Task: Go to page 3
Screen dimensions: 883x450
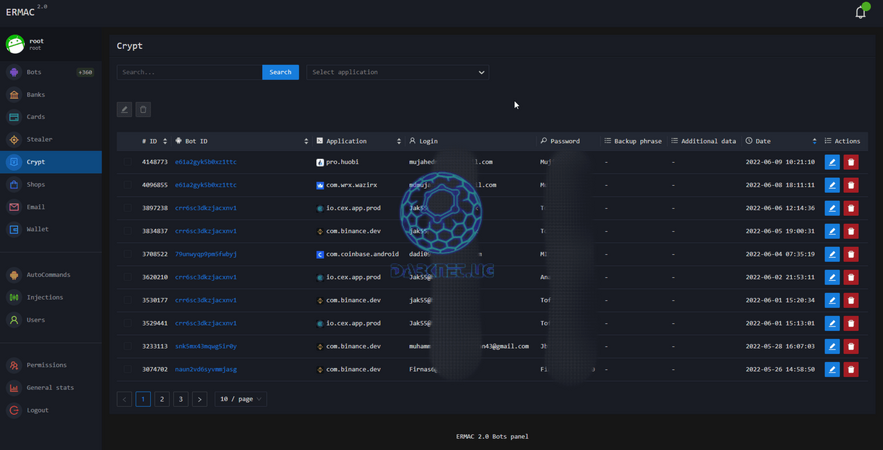Action: click(x=181, y=399)
